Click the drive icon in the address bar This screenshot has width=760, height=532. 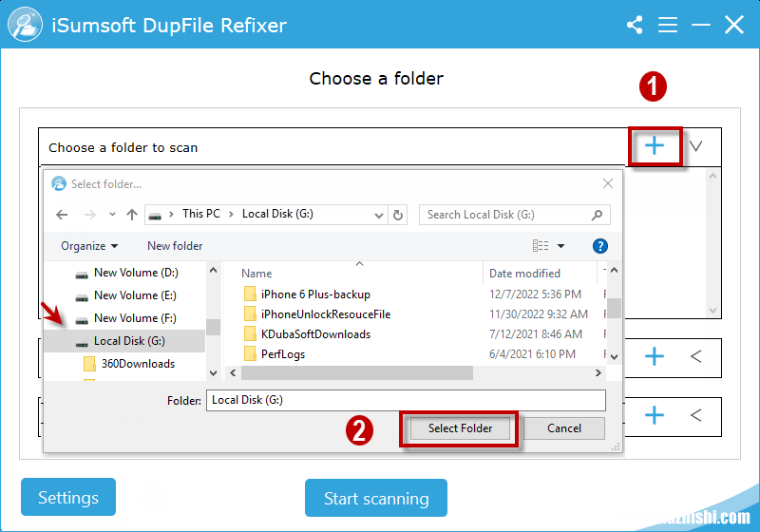click(x=155, y=216)
